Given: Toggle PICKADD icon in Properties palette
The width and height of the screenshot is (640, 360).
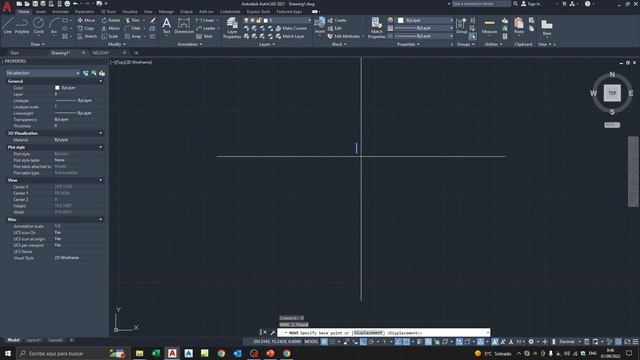Looking at the screenshot, I should pos(86,73).
